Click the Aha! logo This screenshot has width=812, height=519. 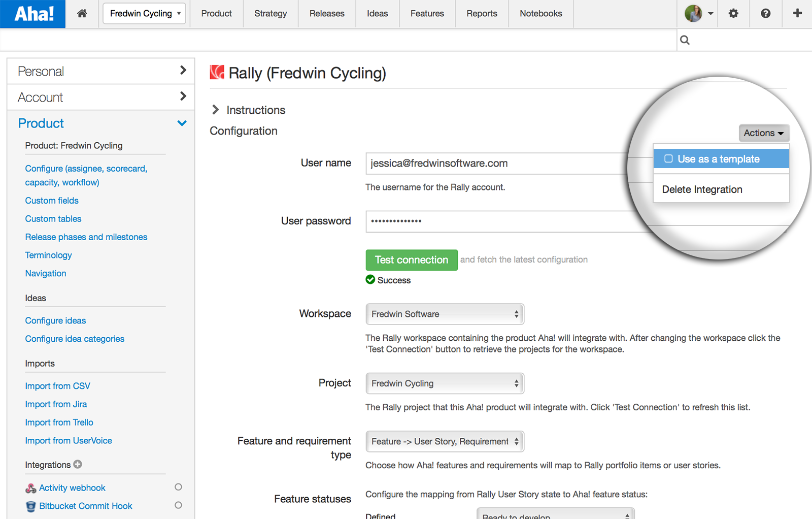coord(33,14)
